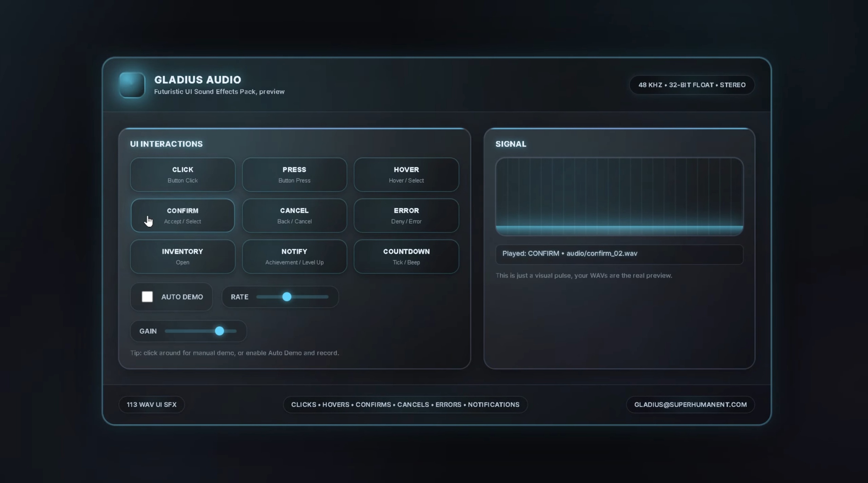Click the '113 WAV UI SFX' badge
This screenshot has width=868, height=483.
pos(152,405)
